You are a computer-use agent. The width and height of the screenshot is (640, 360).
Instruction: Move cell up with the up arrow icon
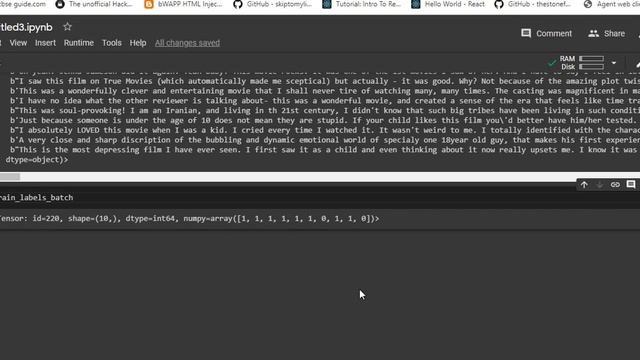(x=584, y=185)
